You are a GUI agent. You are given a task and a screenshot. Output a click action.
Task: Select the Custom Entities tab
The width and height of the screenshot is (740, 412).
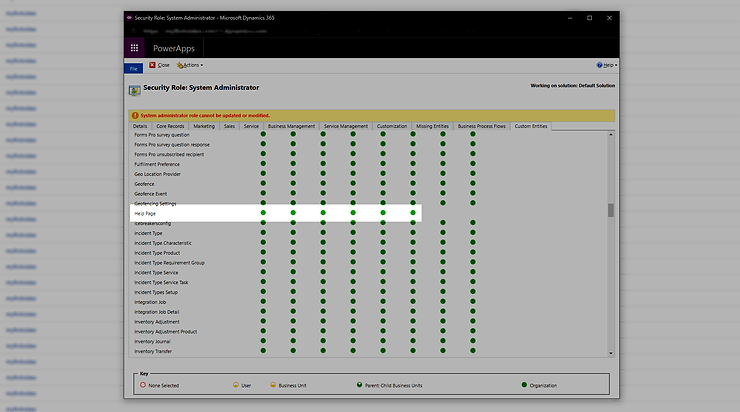point(531,126)
